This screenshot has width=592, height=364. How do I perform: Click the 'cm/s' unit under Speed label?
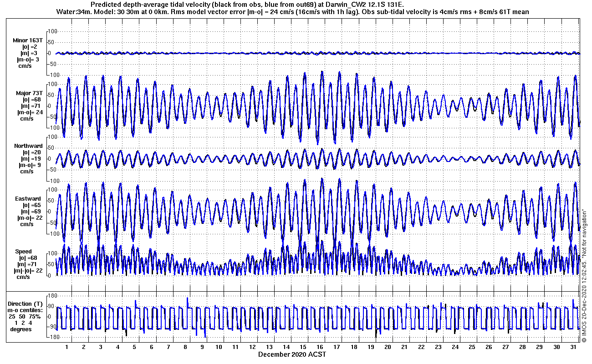23,277
